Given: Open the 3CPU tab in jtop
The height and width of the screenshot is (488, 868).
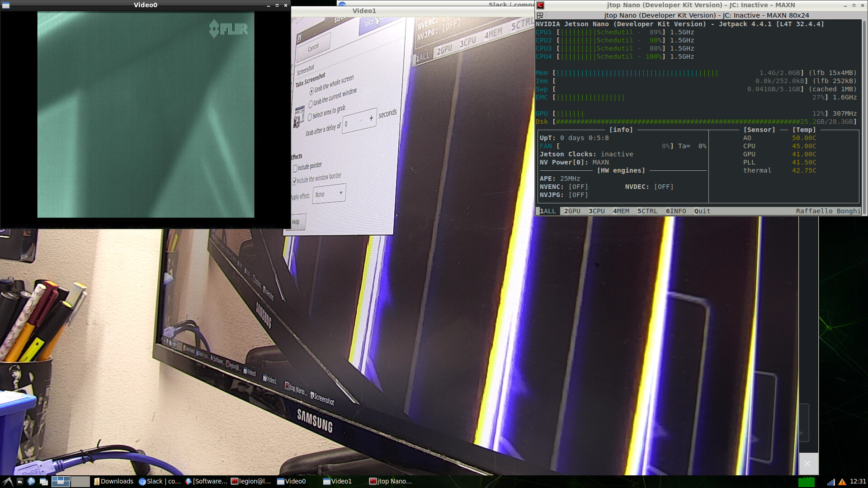Looking at the screenshot, I should 597,211.
